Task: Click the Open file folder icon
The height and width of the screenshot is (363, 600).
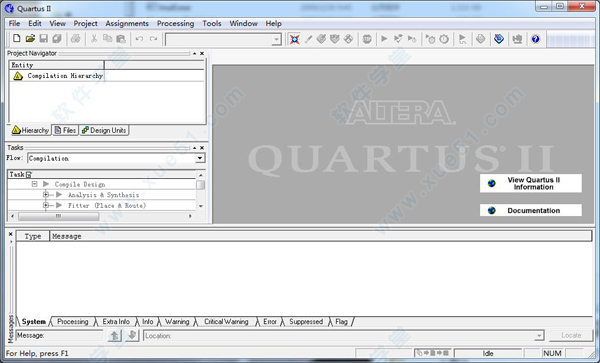Action: (x=30, y=38)
